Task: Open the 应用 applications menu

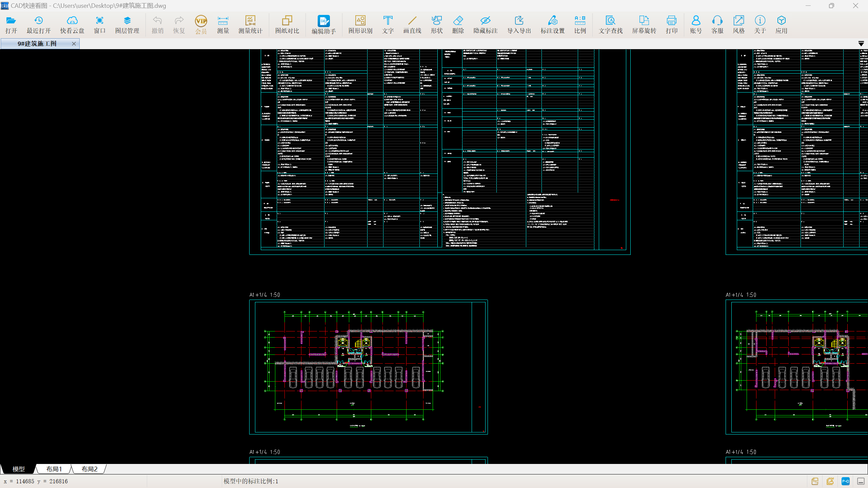Action: click(782, 24)
